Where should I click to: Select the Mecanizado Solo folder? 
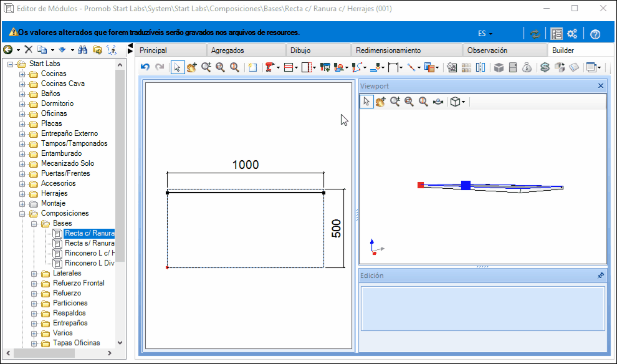coord(67,163)
